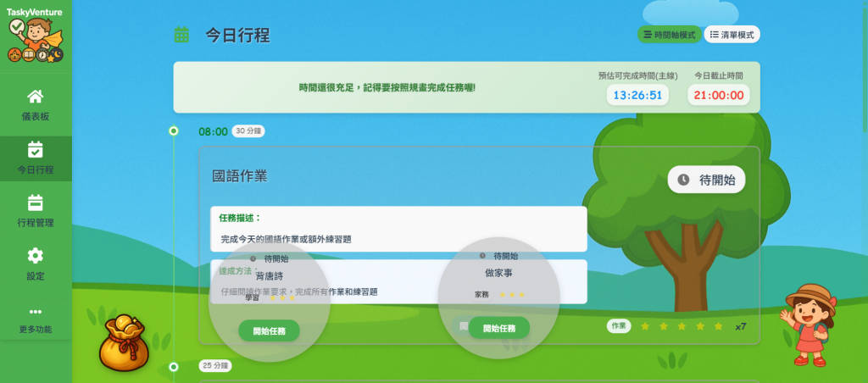
Task: Click the 25 分鐘 duration badge
Action: pos(215,366)
